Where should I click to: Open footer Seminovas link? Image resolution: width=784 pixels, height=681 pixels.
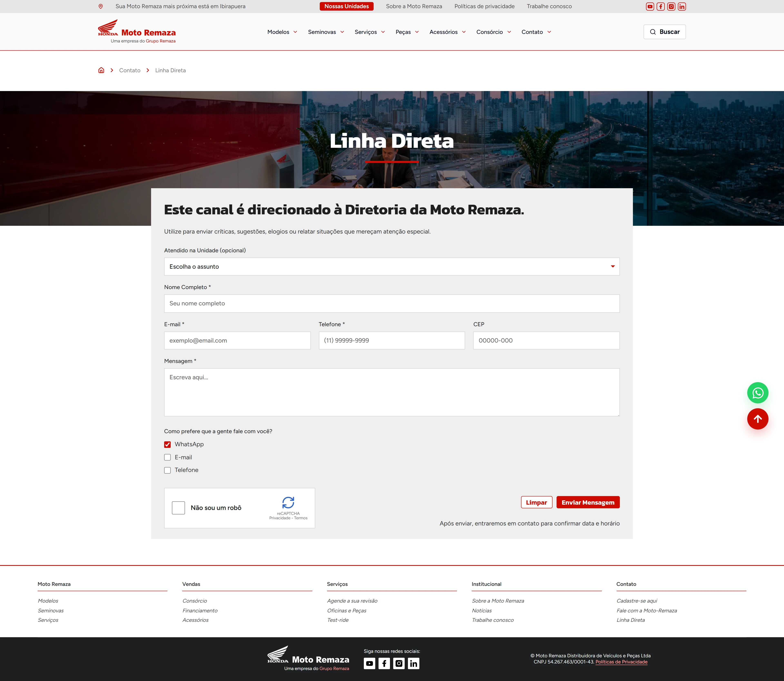pyautogui.click(x=51, y=611)
